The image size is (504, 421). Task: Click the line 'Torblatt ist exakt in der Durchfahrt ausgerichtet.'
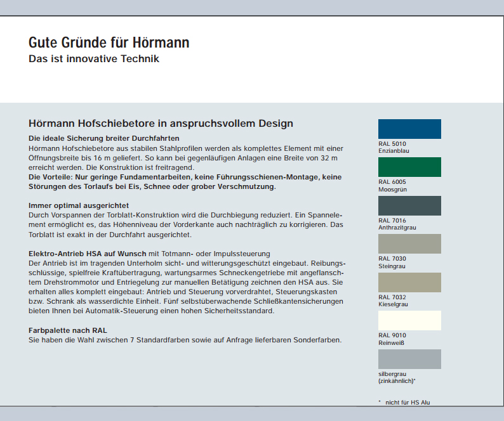[x=110, y=235]
